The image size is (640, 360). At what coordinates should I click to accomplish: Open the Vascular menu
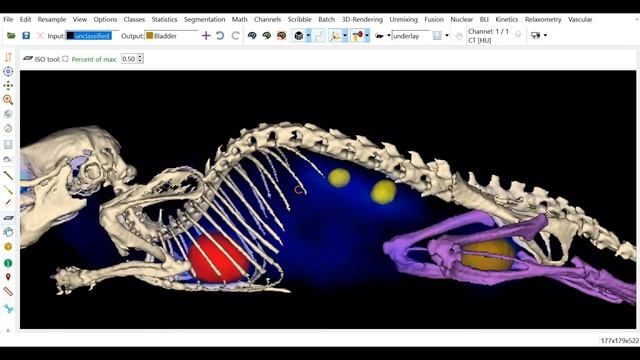(x=580, y=19)
